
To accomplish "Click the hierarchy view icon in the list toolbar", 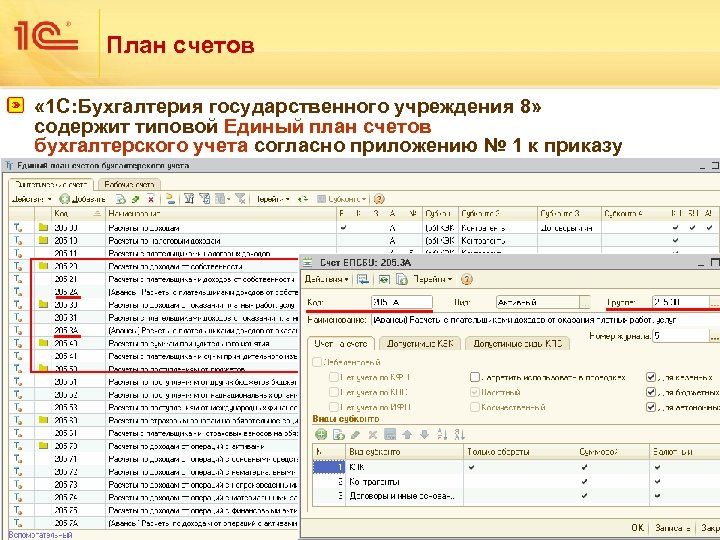I will tap(170, 199).
